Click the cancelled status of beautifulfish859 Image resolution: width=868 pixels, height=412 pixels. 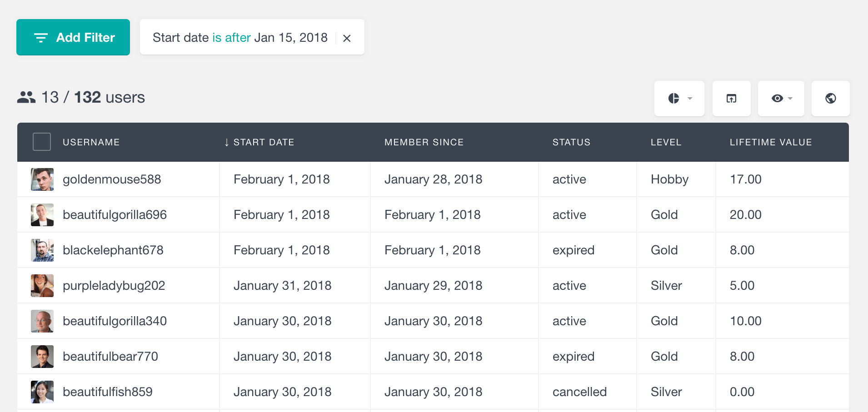point(579,392)
